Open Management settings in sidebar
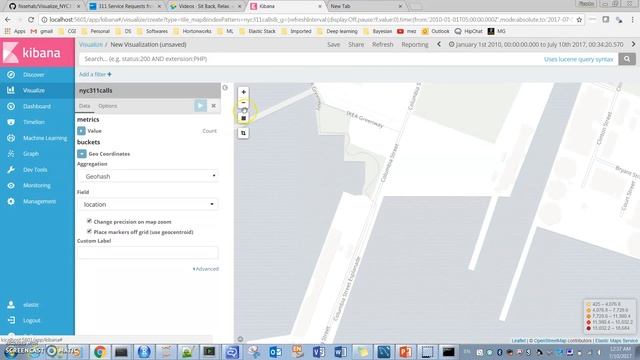This screenshot has height=360, width=640. (39, 201)
